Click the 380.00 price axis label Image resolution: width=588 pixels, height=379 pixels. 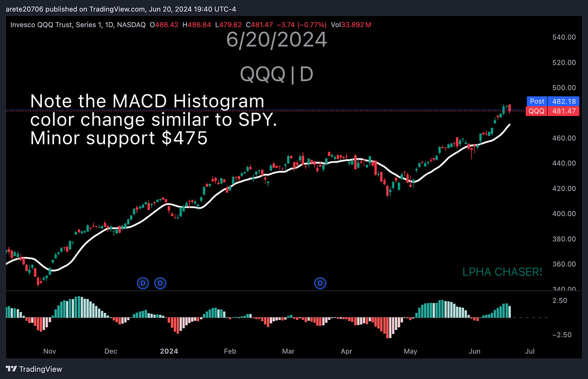[564, 239]
